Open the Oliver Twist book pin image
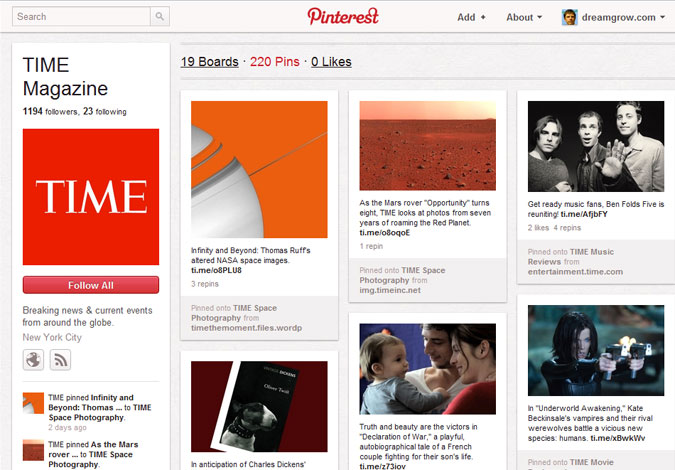675x470 pixels. click(x=259, y=406)
